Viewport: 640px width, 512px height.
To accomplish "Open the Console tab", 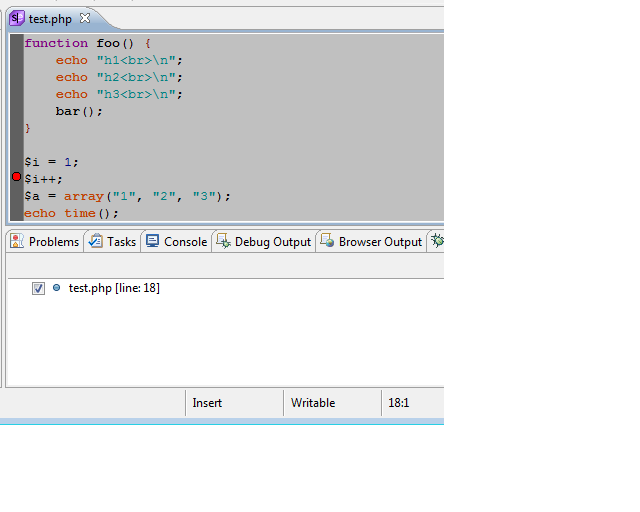I will pyautogui.click(x=177, y=242).
